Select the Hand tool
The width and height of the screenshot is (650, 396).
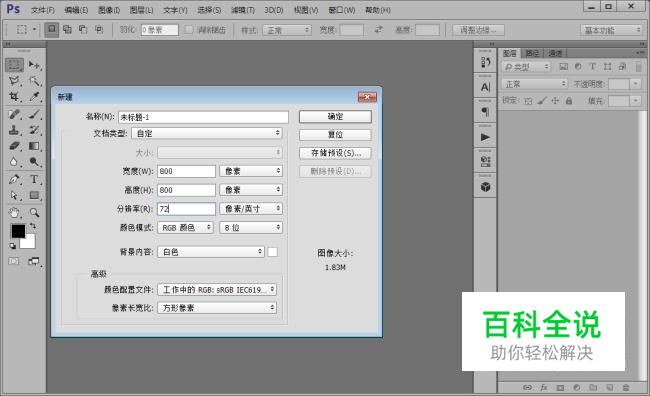[x=14, y=213]
